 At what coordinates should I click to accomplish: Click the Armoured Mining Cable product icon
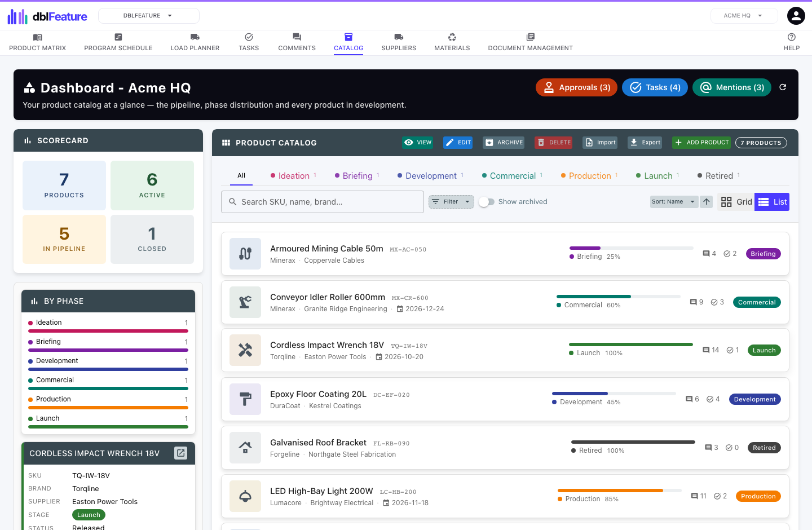coord(245,254)
